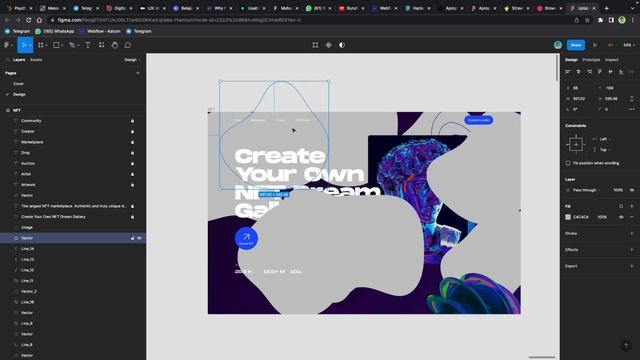
Task: Open the Resources components tool
Action: 101,45
